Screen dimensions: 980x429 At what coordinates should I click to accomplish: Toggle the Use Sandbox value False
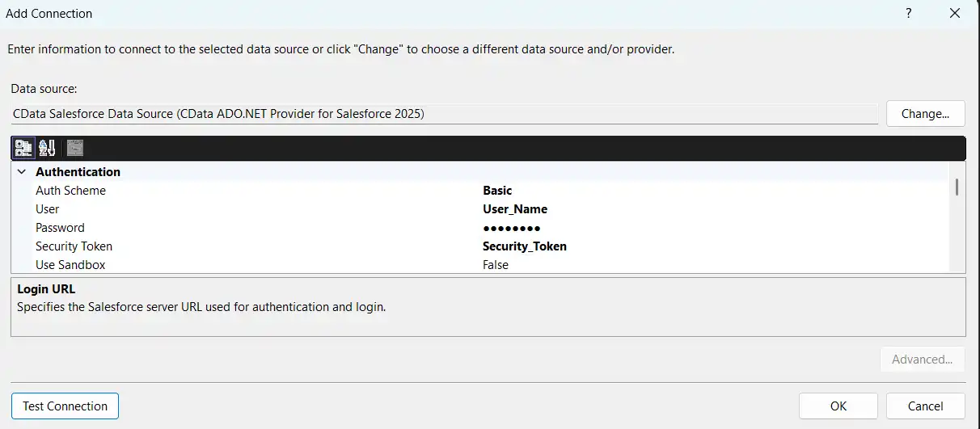pyautogui.click(x=496, y=265)
